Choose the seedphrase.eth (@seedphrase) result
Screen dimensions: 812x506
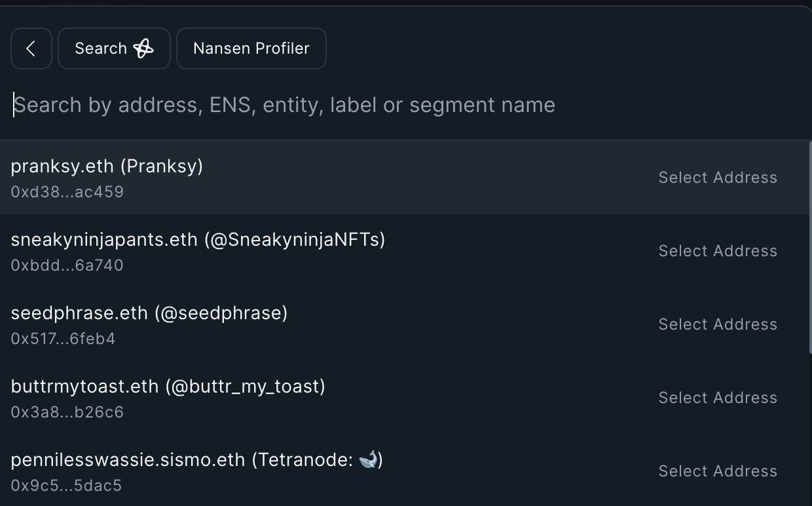[405, 324]
